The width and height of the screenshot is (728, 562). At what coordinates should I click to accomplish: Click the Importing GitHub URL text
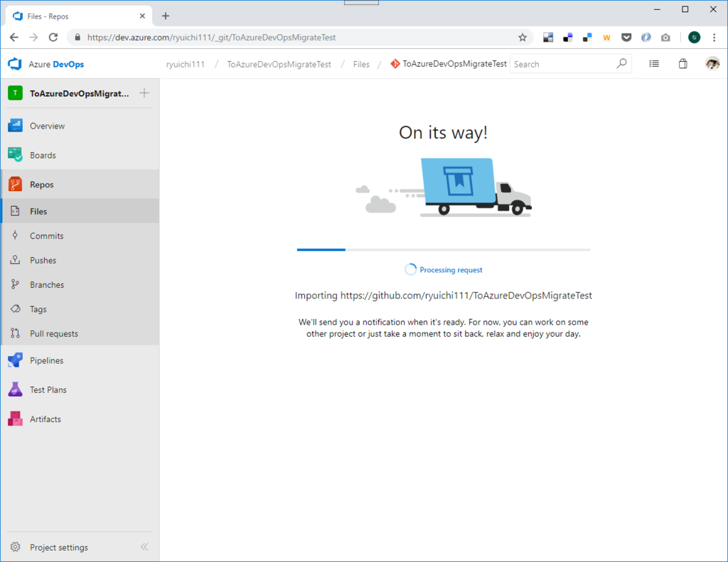click(x=444, y=295)
